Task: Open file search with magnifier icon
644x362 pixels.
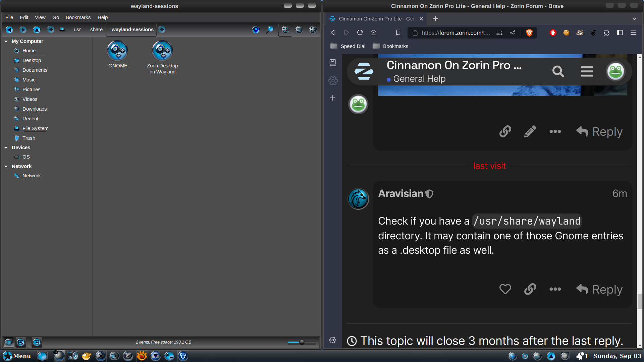Action: pyautogui.click(x=270, y=30)
